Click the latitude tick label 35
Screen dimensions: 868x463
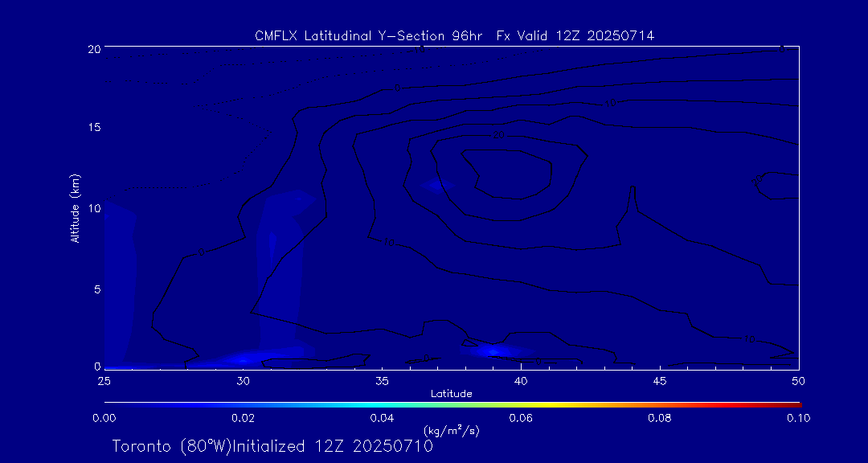(x=382, y=381)
